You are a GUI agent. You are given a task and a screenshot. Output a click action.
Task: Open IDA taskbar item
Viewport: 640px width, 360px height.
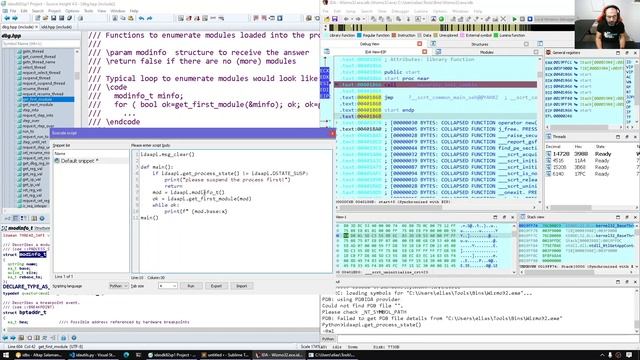[x=279, y=355]
